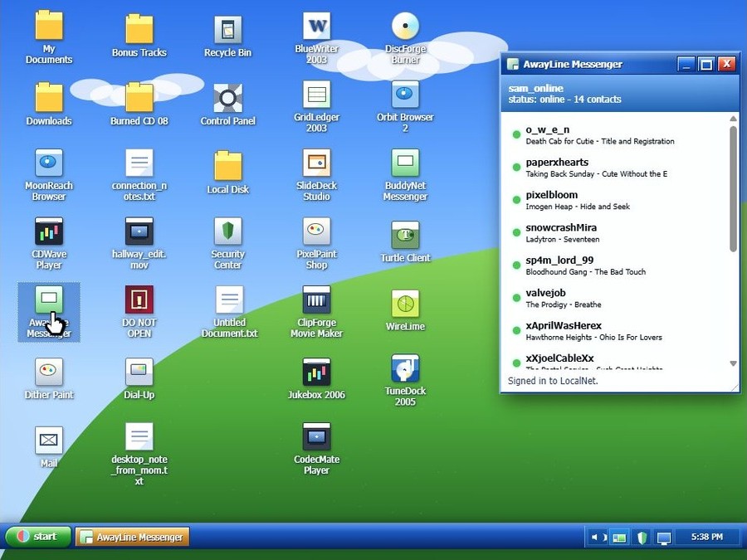Open the Turtle Client icon
This screenshot has height=560, width=747.
coord(405,242)
